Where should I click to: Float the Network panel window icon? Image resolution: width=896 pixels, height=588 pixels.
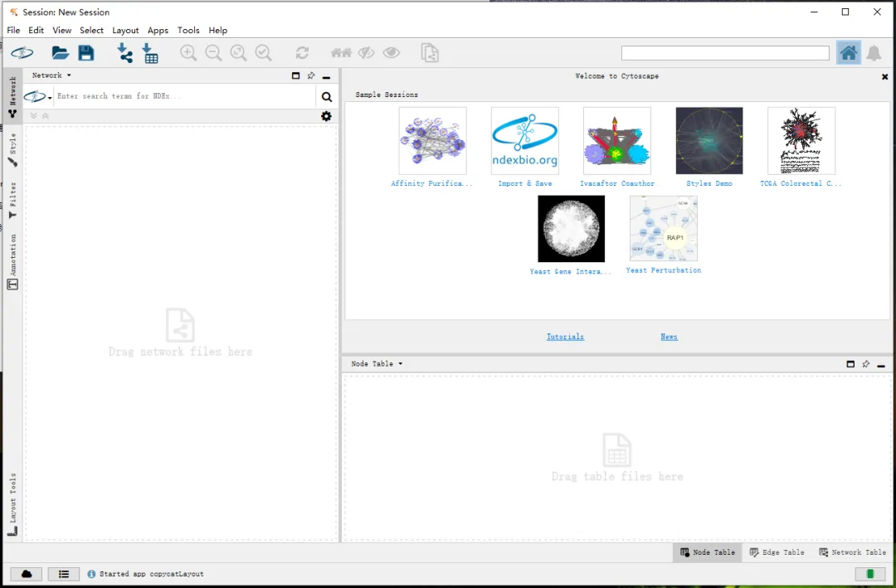tap(295, 75)
